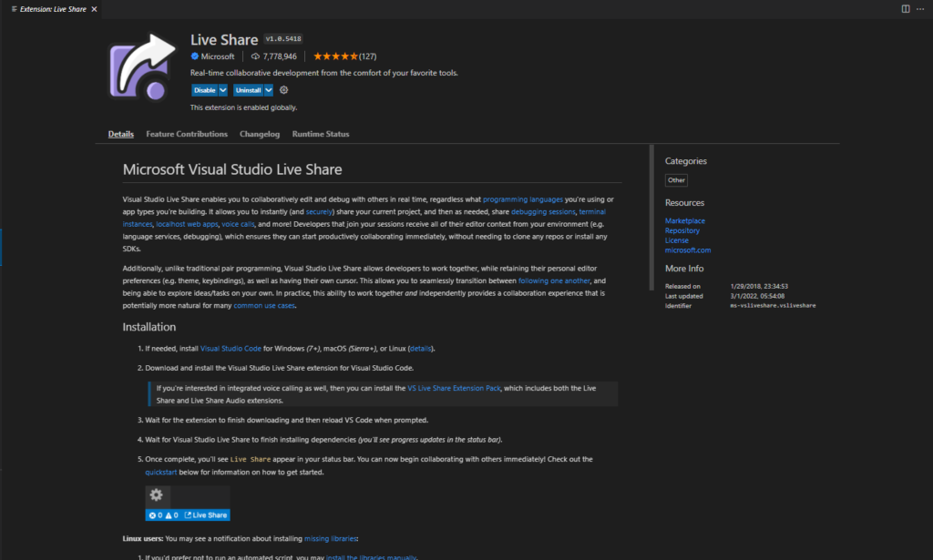The height and width of the screenshot is (560, 933).
Task: Open the Runtime Status tab
Action: coord(321,135)
